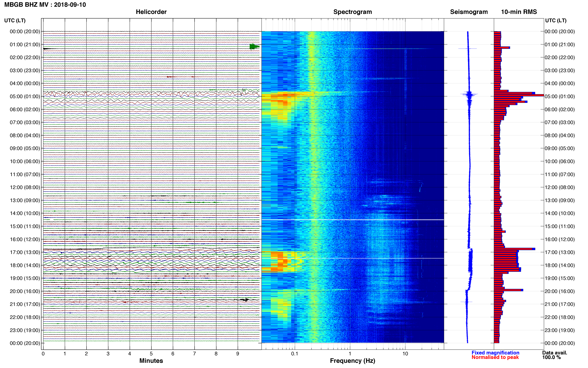Click the 'Data avail.' label

[x=555, y=353]
